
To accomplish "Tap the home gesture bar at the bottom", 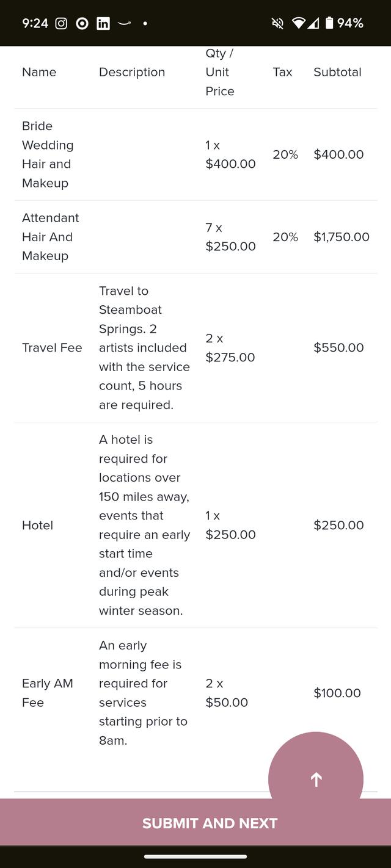I will [195, 856].
